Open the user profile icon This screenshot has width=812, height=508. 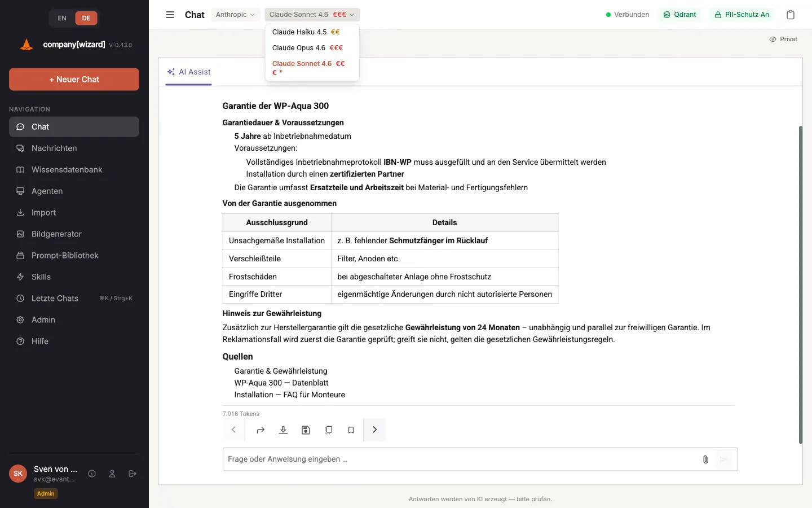coord(112,474)
